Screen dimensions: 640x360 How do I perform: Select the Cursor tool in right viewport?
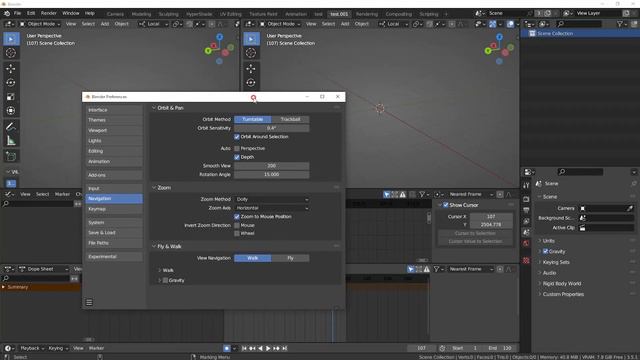pyautogui.click(x=251, y=53)
